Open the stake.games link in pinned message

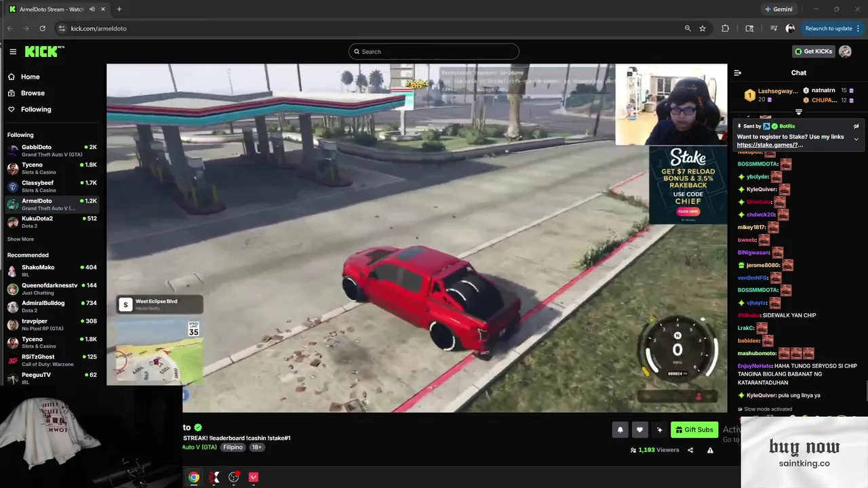(x=770, y=145)
